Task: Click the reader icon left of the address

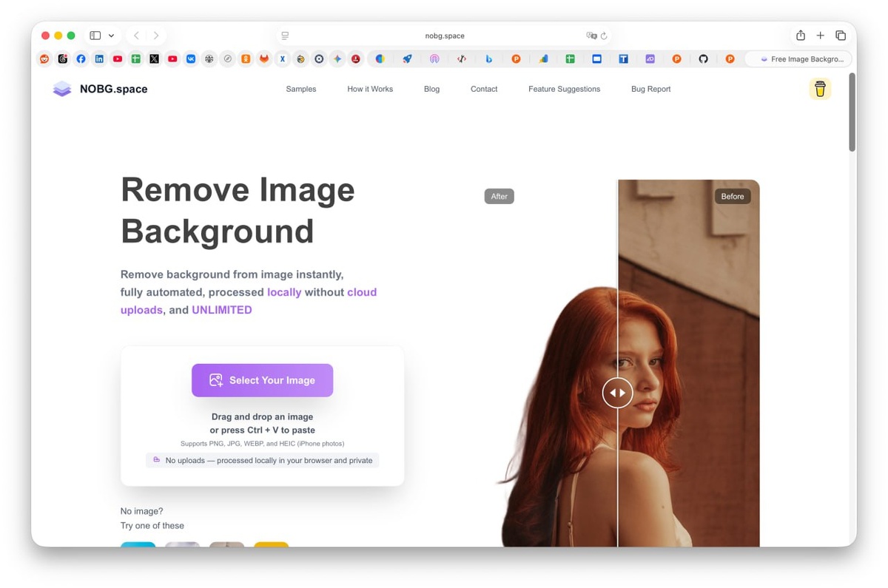Action: (285, 36)
